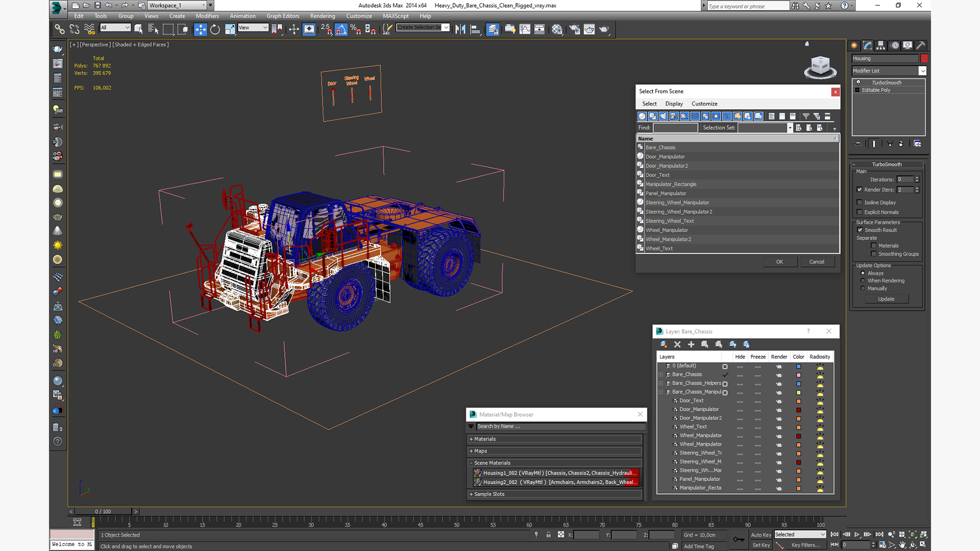Click Key Filters button

click(x=806, y=545)
